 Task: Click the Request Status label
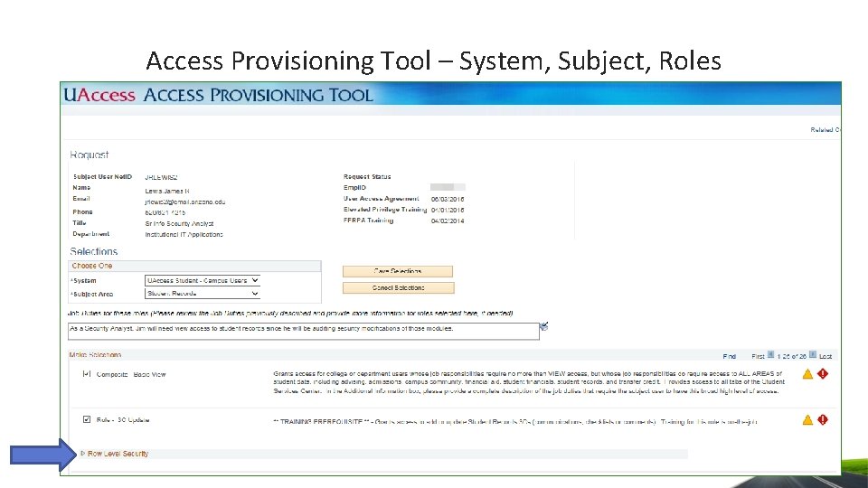367,176
